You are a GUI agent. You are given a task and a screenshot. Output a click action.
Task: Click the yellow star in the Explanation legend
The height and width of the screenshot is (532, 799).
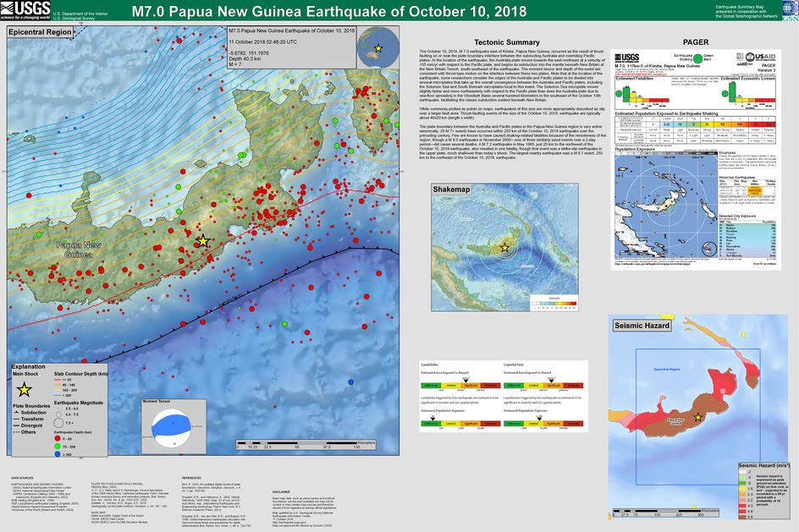tap(25, 389)
